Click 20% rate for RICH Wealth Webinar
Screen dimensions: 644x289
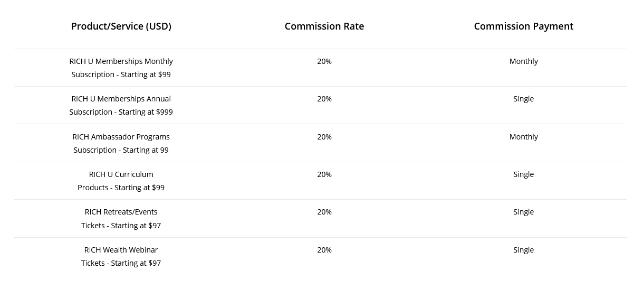tap(324, 250)
